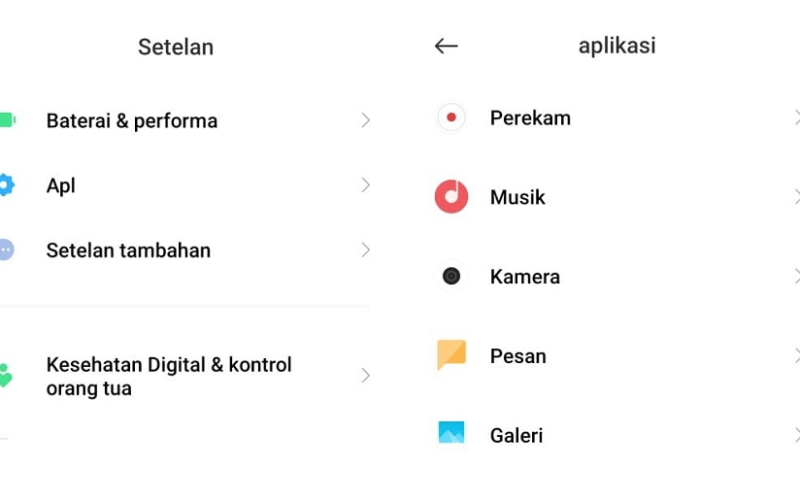Viewport: 800px width, 500px height.
Task: Select the red Musik app icon
Action: [451, 196]
